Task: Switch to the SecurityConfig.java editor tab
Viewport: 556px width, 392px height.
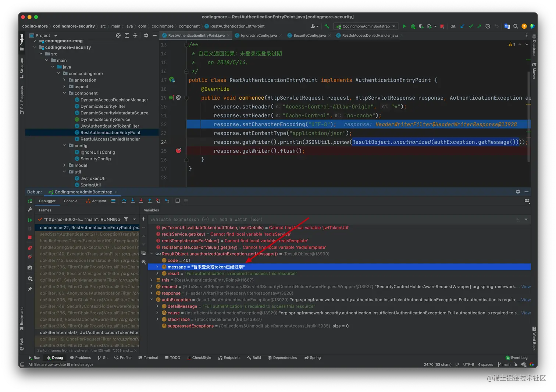Action: tap(309, 35)
